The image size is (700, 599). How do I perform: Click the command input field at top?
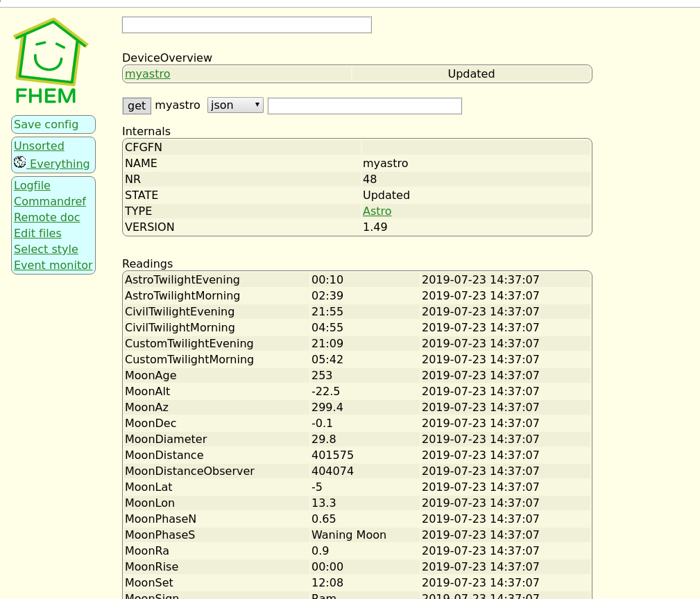246,25
